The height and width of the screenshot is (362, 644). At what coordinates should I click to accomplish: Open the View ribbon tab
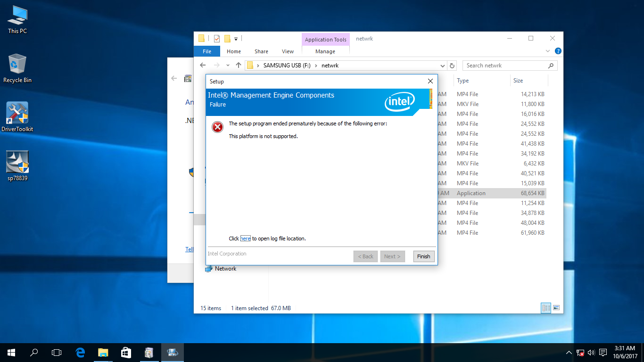coord(288,51)
